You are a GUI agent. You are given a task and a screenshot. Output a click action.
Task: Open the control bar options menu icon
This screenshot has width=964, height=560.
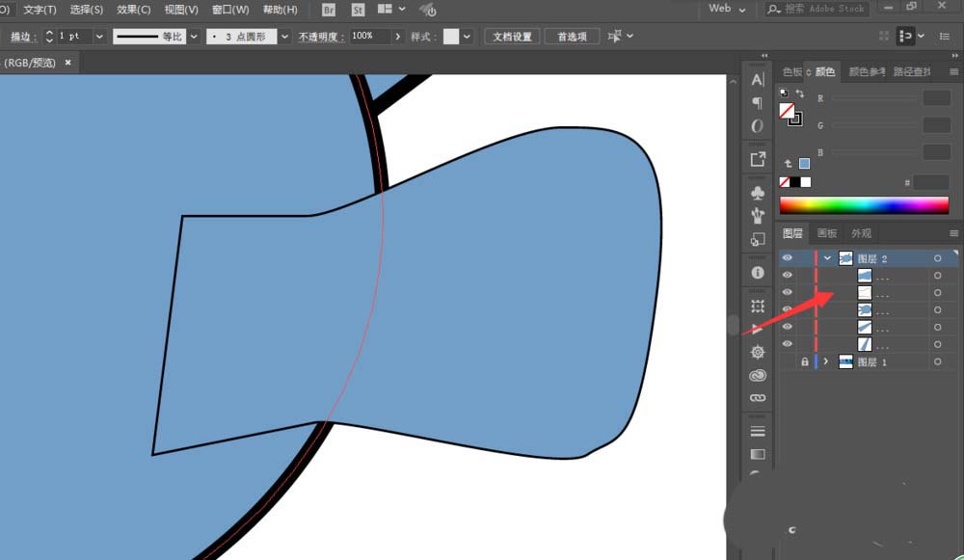[x=945, y=37]
